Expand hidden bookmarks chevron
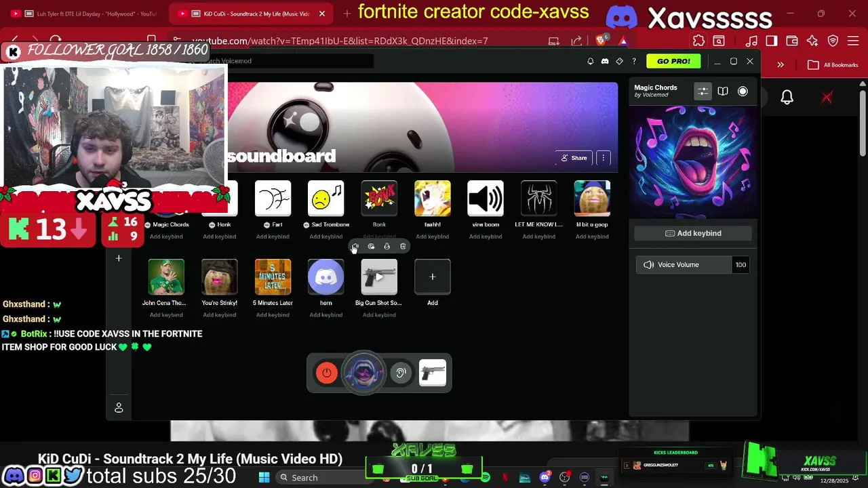 click(x=781, y=65)
